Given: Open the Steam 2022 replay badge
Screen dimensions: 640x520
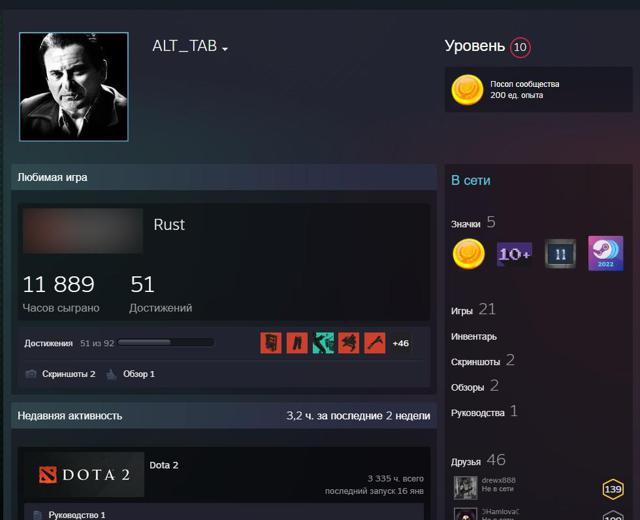Looking at the screenshot, I should [606, 253].
